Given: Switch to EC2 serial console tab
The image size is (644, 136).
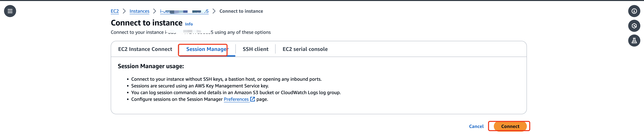Looking at the screenshot, I should coord(305,49).
